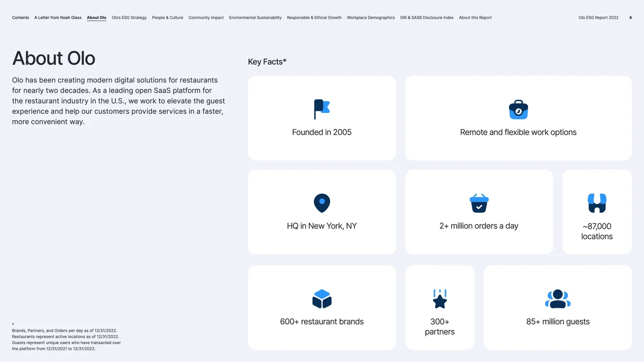Jump to Environmental Sustainability section

tap(256, 17)
